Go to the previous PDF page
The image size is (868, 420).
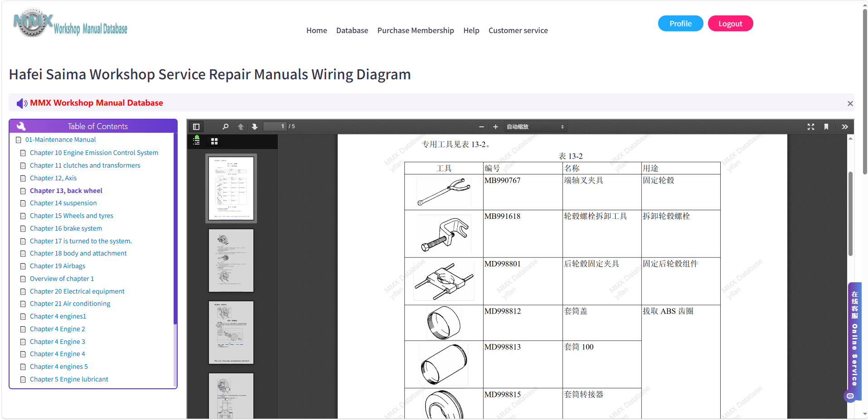[x=241, y=127]
